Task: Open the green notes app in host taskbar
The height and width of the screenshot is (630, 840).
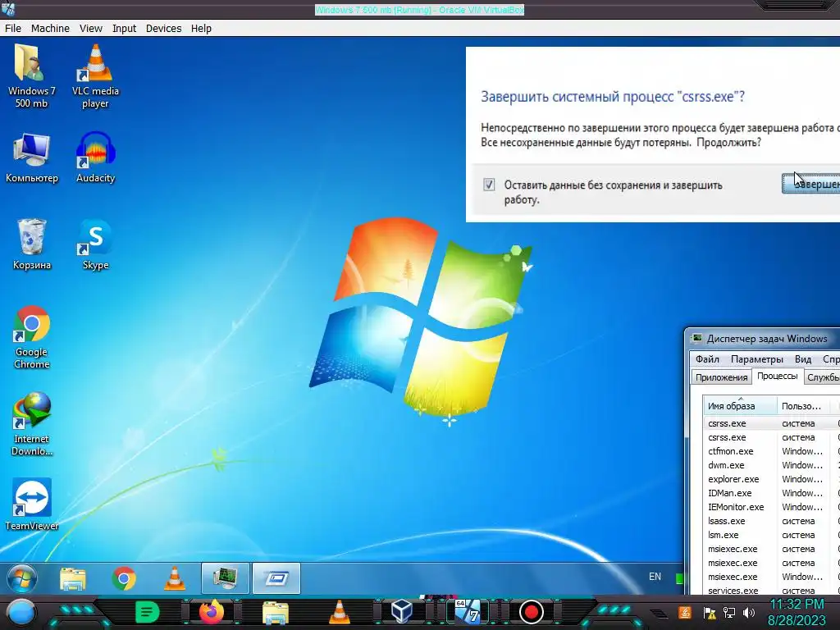Action: [148, 612]
